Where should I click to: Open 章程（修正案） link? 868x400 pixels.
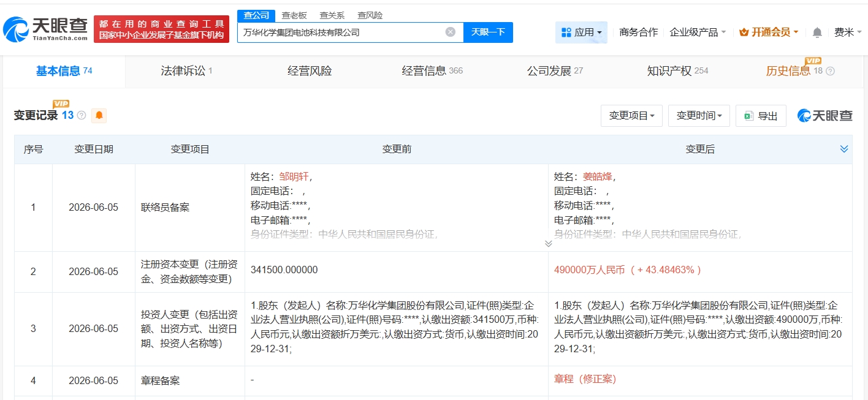585,379
